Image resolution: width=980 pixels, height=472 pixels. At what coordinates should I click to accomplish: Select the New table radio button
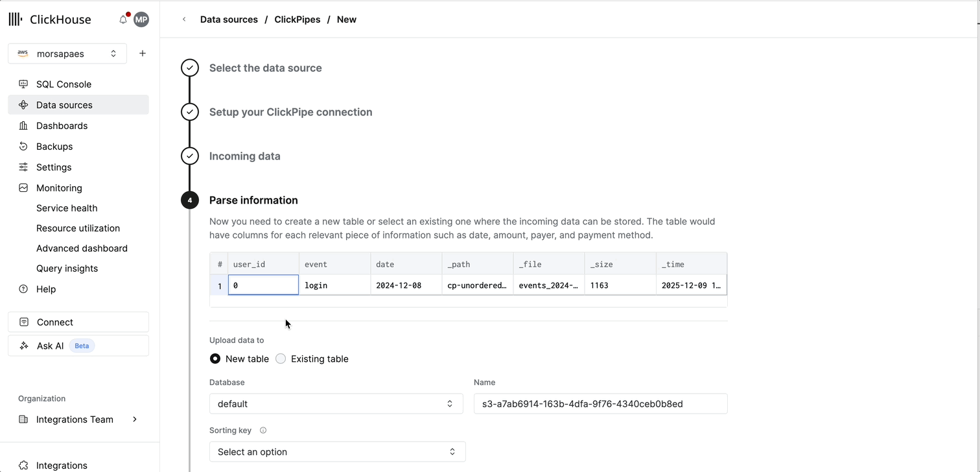[215, 359]
